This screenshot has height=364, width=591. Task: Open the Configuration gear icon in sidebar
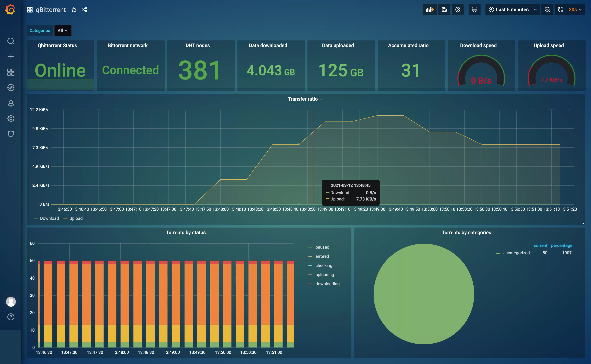click(11, 119)
